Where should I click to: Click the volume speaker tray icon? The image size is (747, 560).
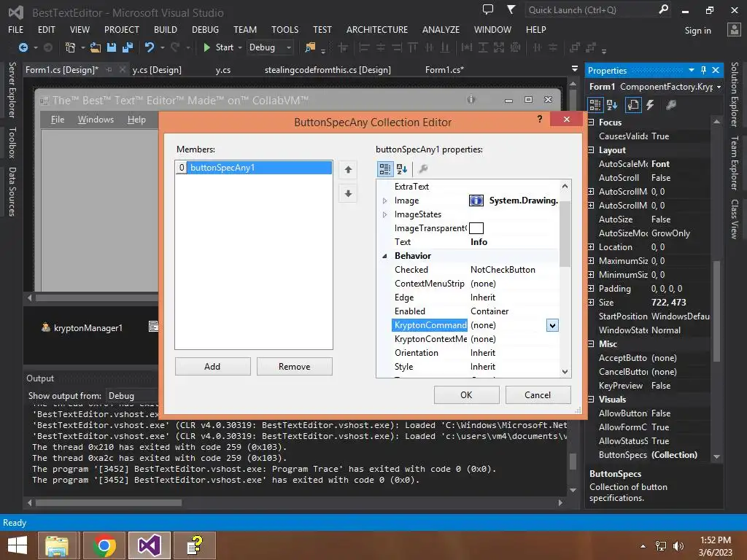pyautogui.click(x=678, y=546)
